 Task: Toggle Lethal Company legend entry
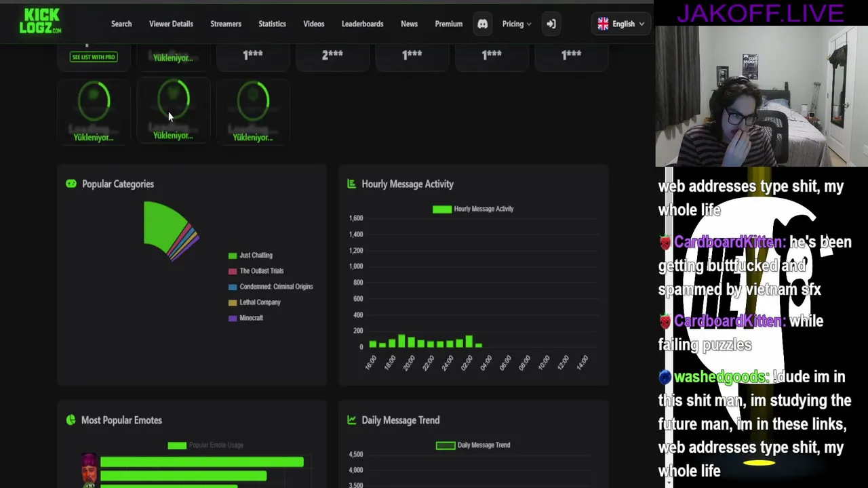click(x=254, y=302)
